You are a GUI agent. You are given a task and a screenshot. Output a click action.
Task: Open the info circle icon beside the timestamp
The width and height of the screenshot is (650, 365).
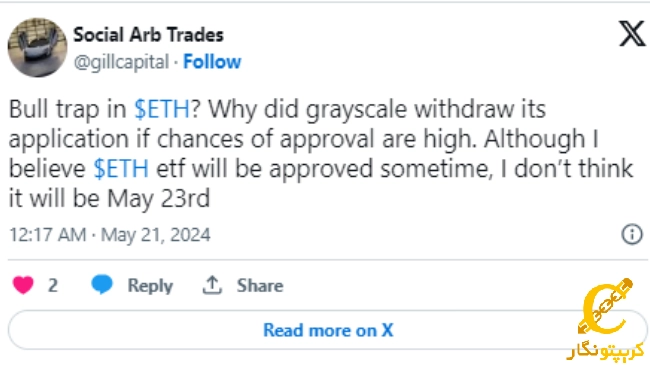(x=632, y=234)
